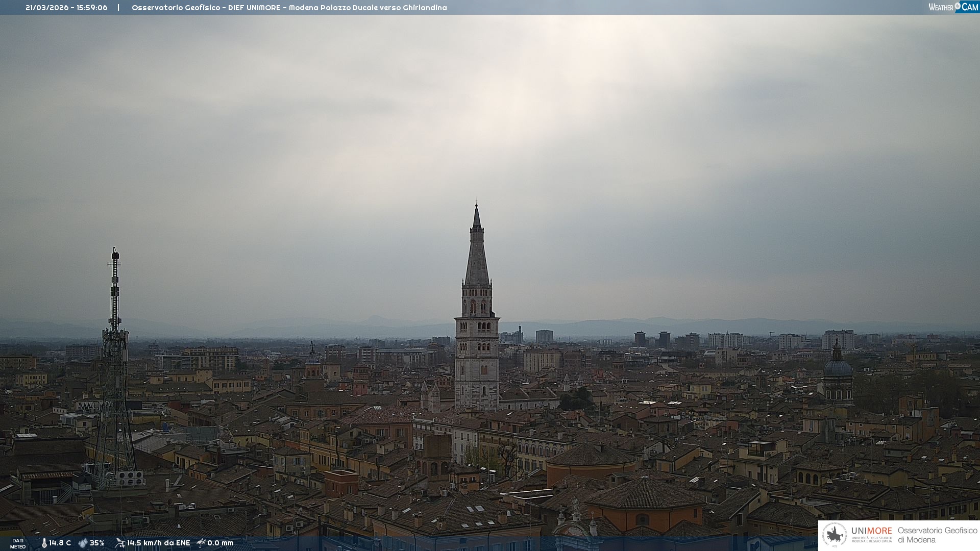Click the grey church dome on right
The image size is (980, 551).
click(x=837, y=367)
